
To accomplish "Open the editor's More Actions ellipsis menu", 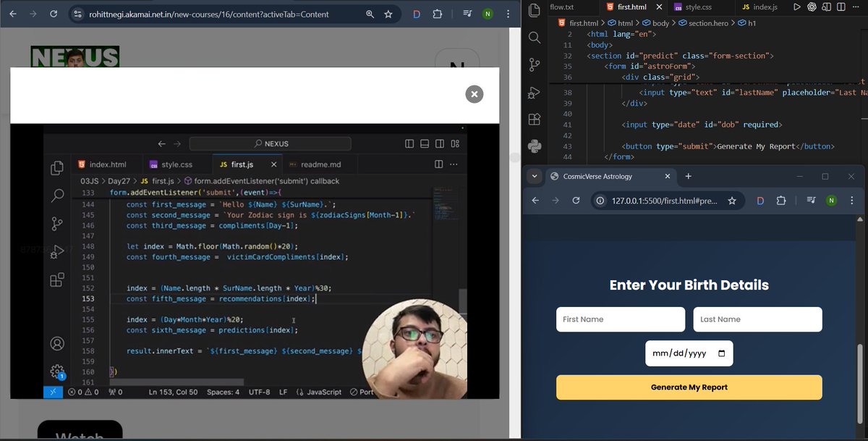I will tap(856, 7).
